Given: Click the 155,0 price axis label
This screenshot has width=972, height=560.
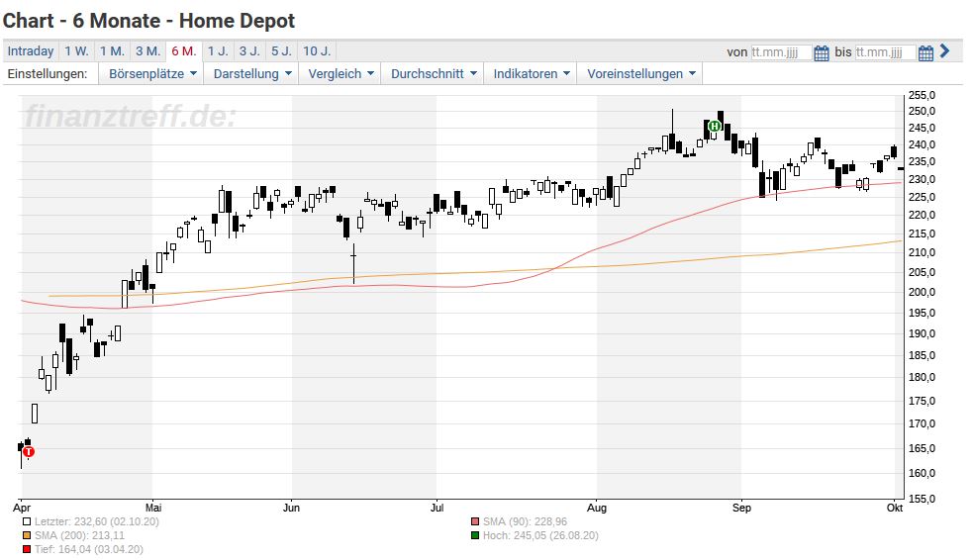Looking at the screenshot, I should [922, 498].
